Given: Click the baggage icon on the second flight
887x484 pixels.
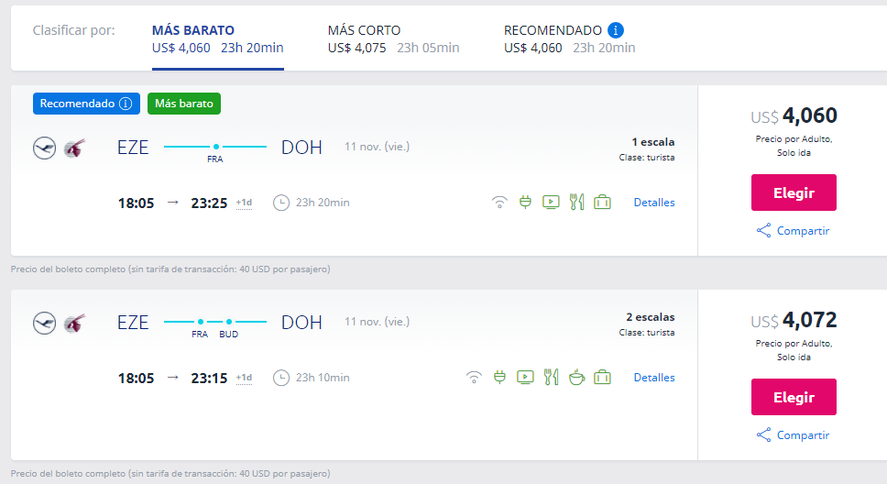Looking at the screenshot, I should pyautogui.click(x=602, y=377).
